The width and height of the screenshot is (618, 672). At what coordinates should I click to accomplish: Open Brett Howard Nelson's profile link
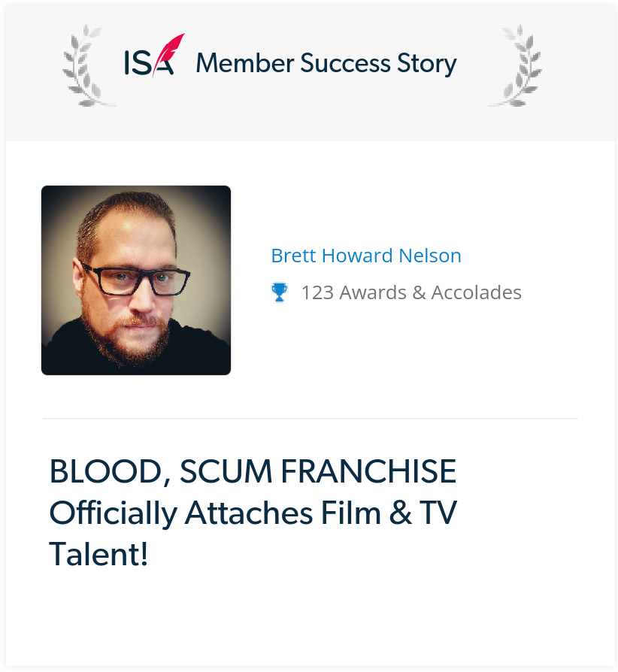pos(366,256)
